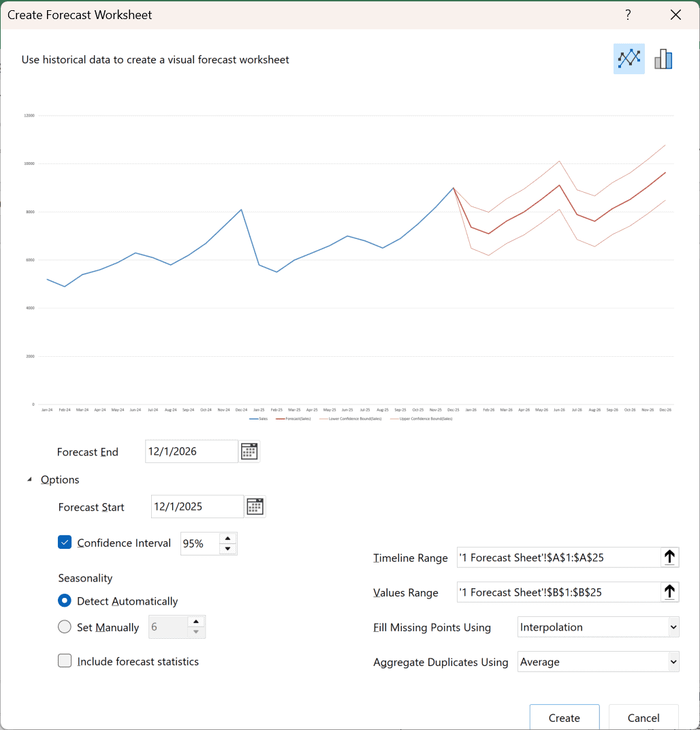700x730 pixels.
Task: Increase the Set Manually seasonality up arrow
Action: tap(196, 622)
